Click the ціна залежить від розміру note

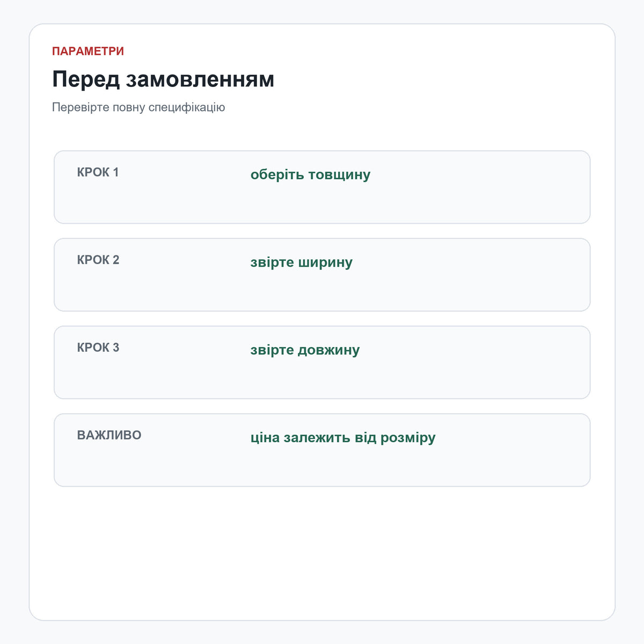pos(343,437)
